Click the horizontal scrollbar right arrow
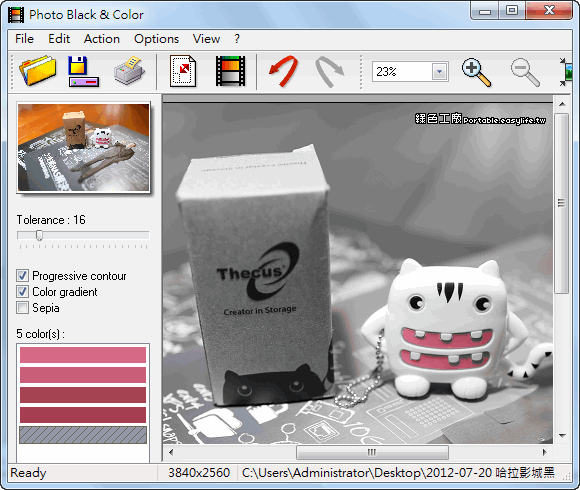The width and height of the screenshot is (580, 490). [x=544, y=452]
